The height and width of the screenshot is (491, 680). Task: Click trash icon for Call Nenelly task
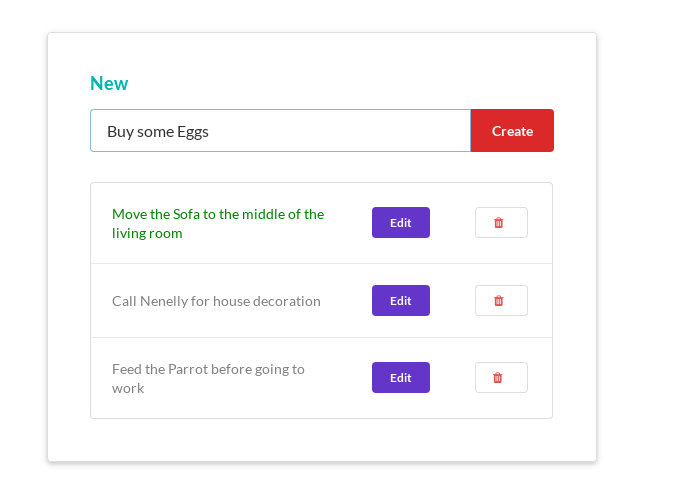point(500,300)
